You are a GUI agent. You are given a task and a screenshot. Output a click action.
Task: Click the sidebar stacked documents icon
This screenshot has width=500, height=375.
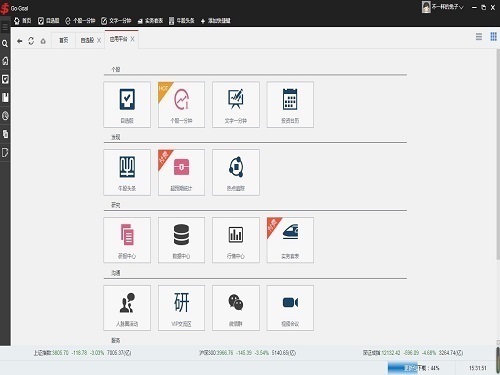tap(5, 134)
